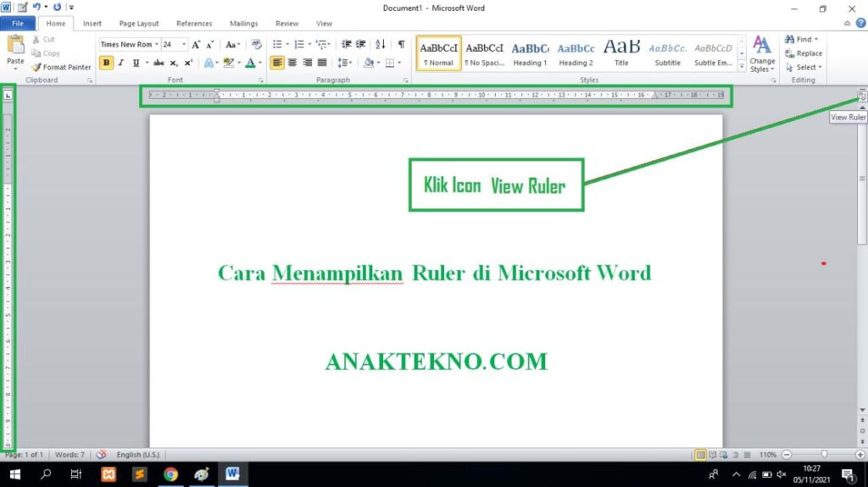Apply the No Spacing style

point(484,53)
